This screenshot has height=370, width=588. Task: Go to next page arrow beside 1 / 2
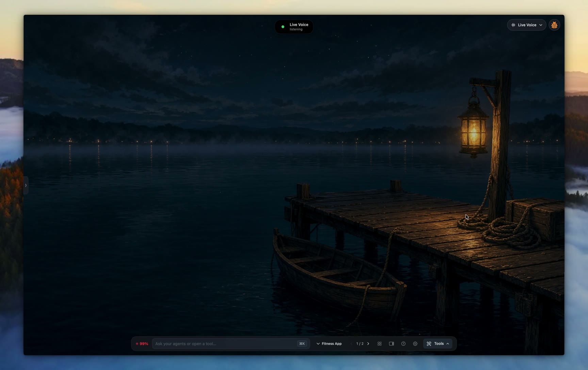pyautogui.click(x=368, y=344)
